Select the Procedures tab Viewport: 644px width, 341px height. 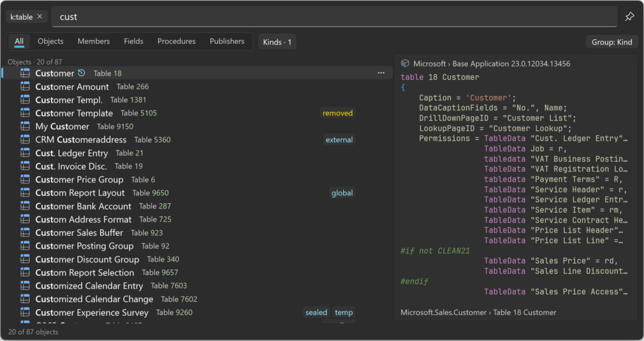176,41
